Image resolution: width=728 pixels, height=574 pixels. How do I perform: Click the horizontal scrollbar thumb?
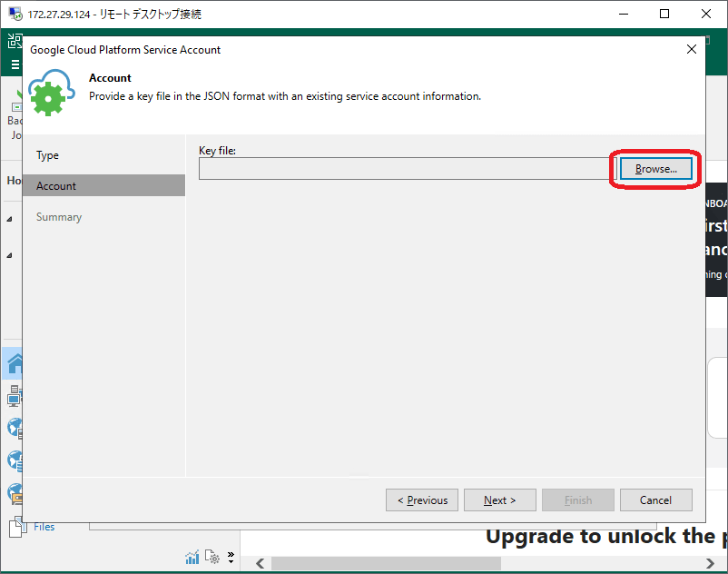(387, 563)
